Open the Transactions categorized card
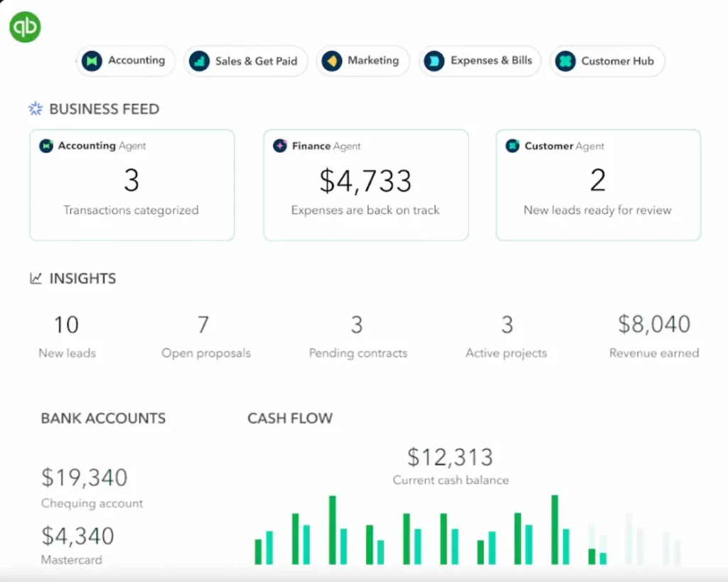This screenshot has height=582, width=728. 132,184
